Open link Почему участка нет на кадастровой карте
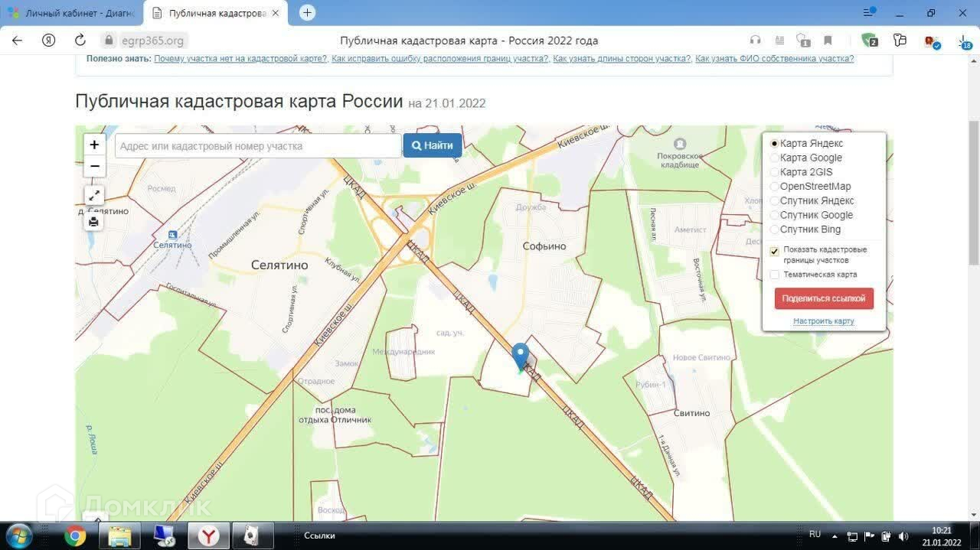 click(240, 59)
